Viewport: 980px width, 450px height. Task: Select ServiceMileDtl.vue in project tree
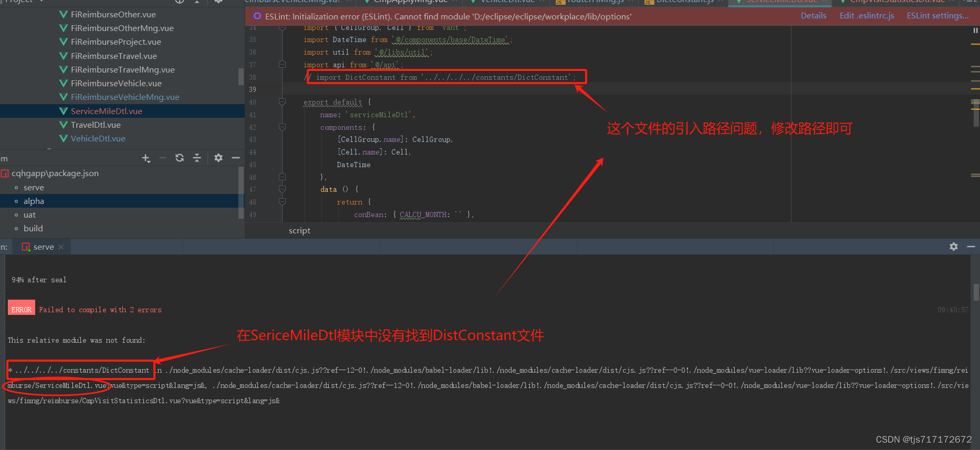pyautogui.click(x=107, y=111)
